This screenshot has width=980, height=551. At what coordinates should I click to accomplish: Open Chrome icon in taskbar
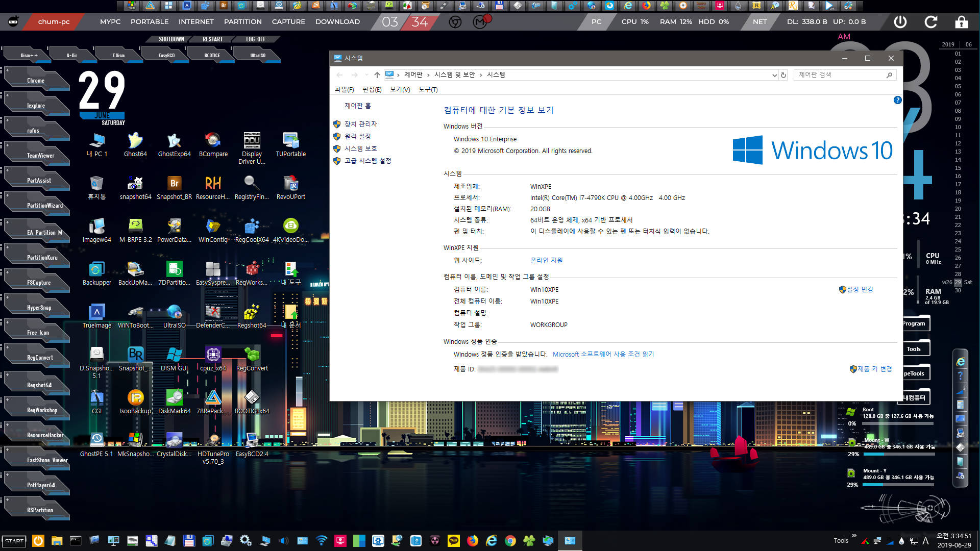(510, 541)
